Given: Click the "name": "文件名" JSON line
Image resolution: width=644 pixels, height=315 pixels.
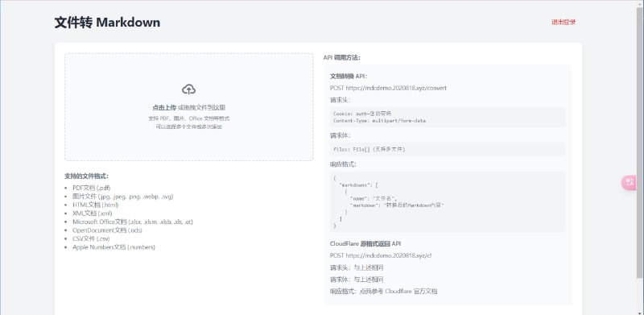Looking at the screenshot, I should tap(374, 198).
